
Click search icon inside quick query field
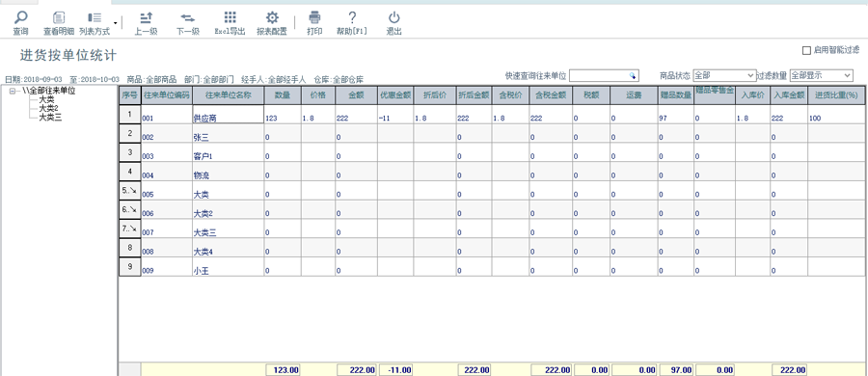633,75
